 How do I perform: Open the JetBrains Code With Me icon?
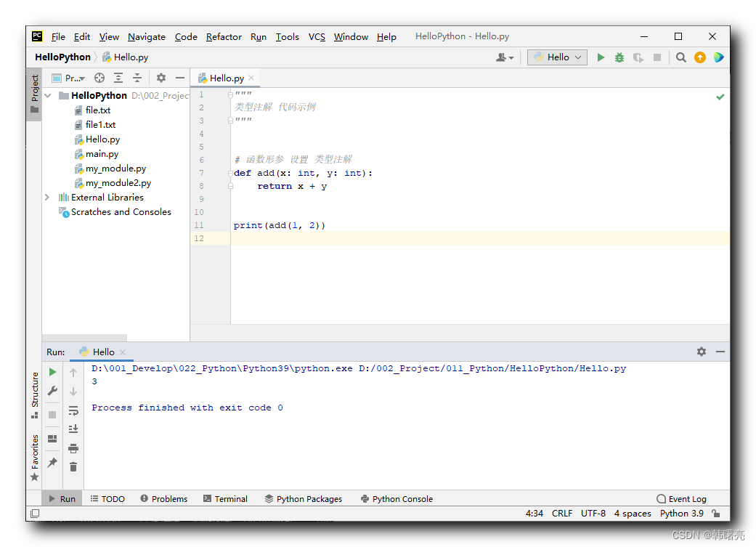point(718,57)
